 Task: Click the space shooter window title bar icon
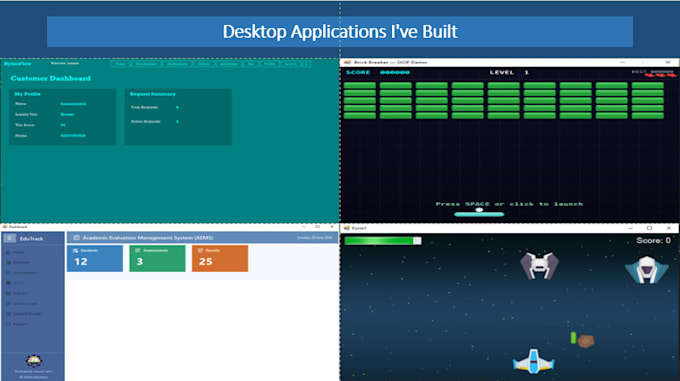tap(347, 228)
